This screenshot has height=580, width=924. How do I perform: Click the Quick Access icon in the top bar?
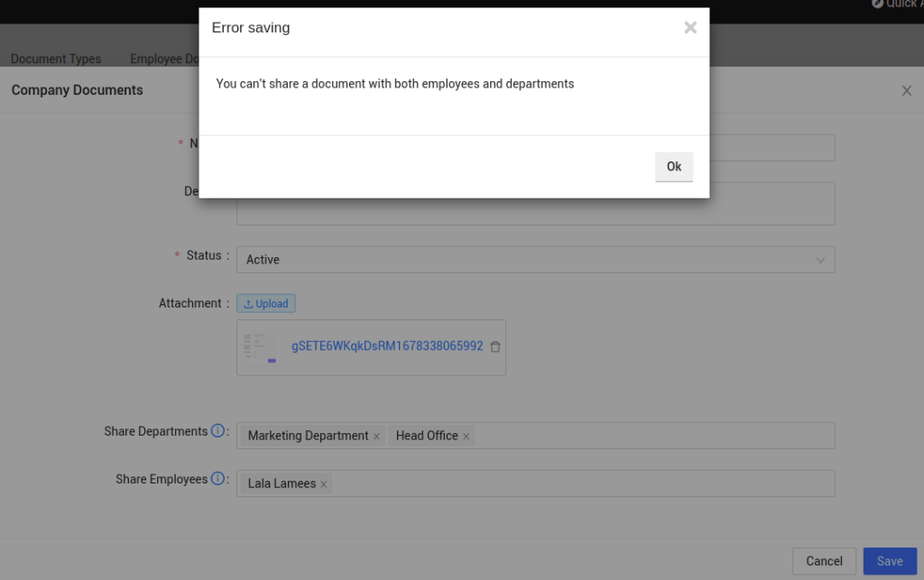point(876,5)
